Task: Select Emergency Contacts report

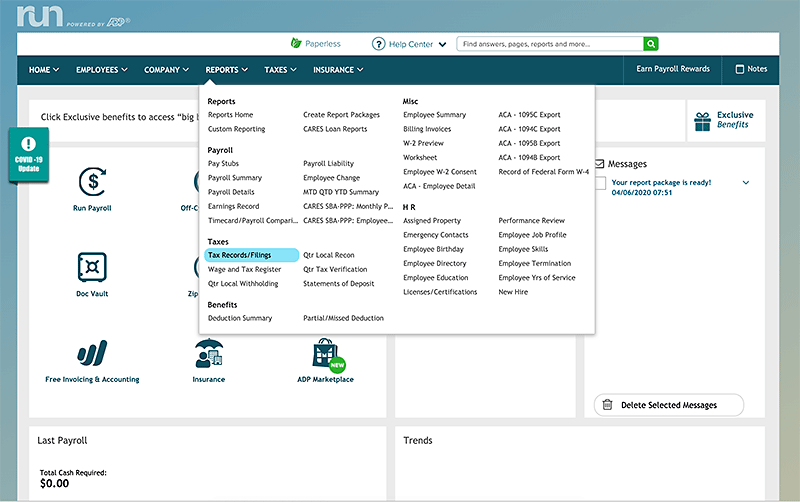Action: pos(436,235)
